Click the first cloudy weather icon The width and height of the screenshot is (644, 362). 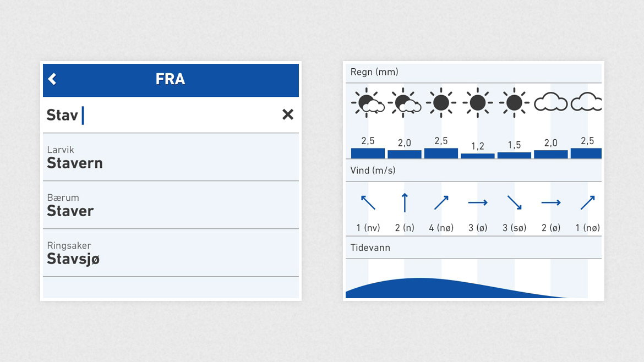pos(551,102)
